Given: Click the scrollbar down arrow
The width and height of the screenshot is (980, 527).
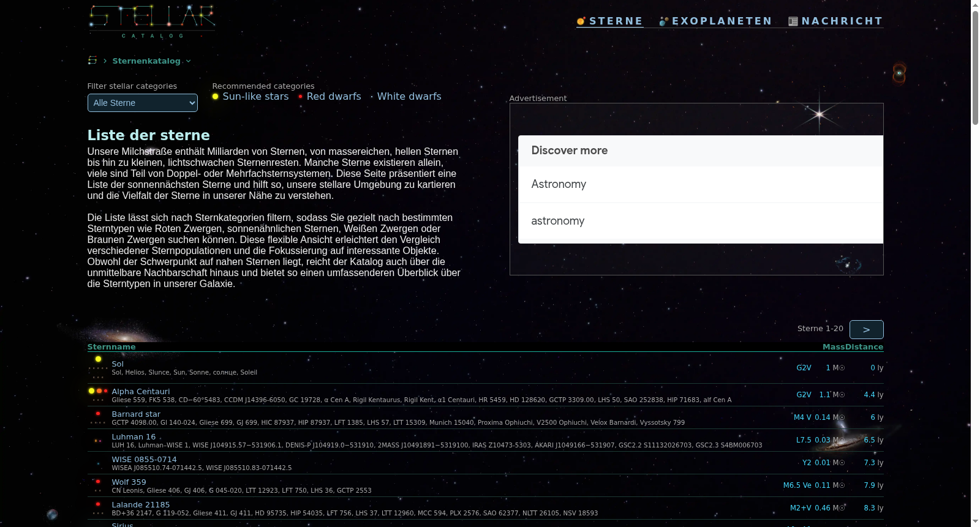Looking at the screenshot, I should tap(975, 522).
